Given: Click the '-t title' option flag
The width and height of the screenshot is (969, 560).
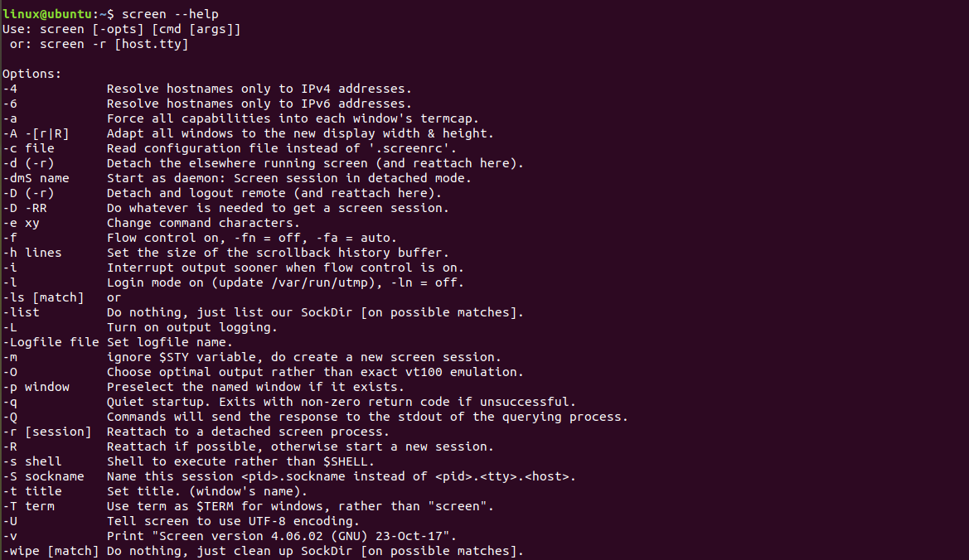Looking at the screenshot, I should click(31, 491).
